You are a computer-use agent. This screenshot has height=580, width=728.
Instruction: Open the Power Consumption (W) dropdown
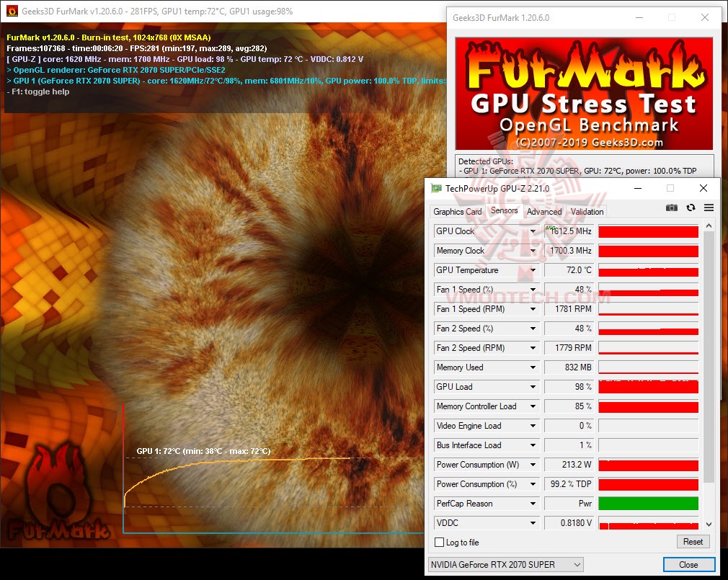coord(533,465)
